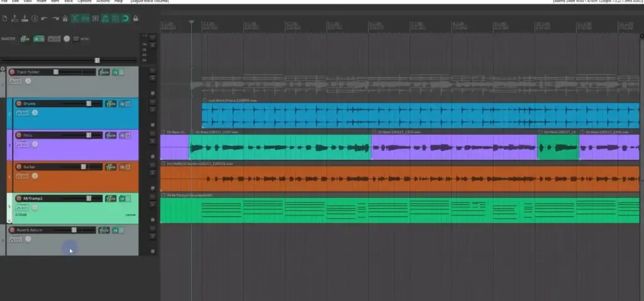This screenshot has width=644, height=301.
Task: Toggle ripple editing in the toolbar
Action: pos(96,18)
